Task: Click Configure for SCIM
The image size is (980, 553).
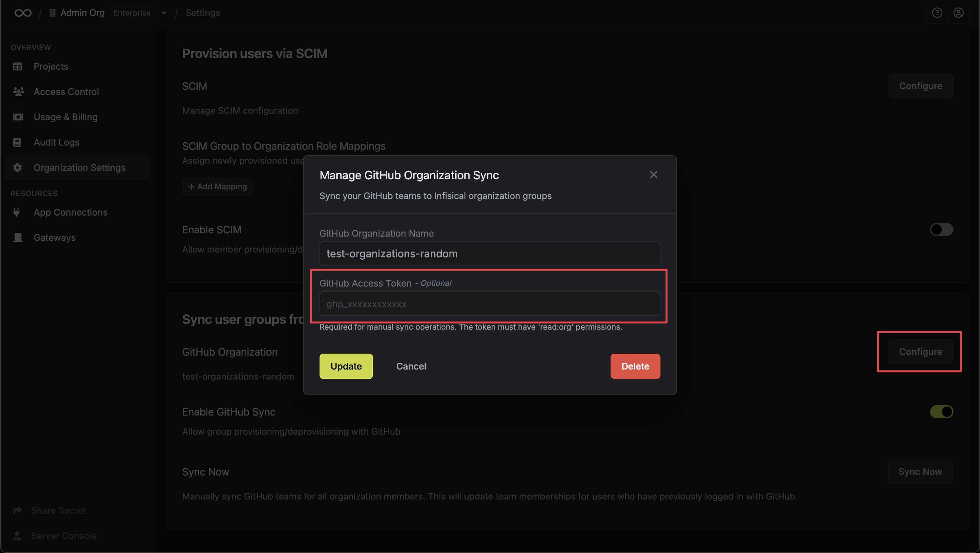Action: point(920,86)
